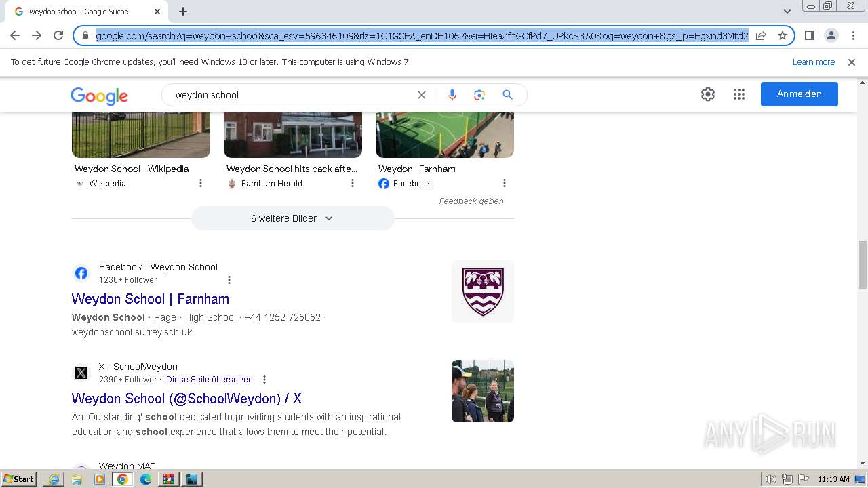The image size is (868, 488).
Task: Expand 6 weitere Bilder
Action: [x=292, y=218]
